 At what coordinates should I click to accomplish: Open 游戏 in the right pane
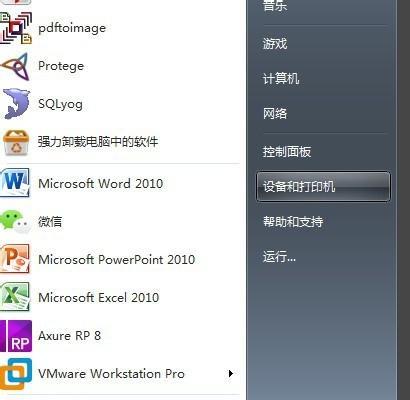(x=275, y=43)
